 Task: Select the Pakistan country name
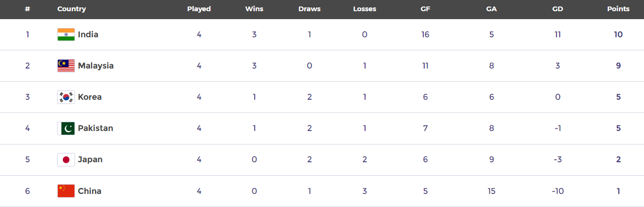click(95, 128)
